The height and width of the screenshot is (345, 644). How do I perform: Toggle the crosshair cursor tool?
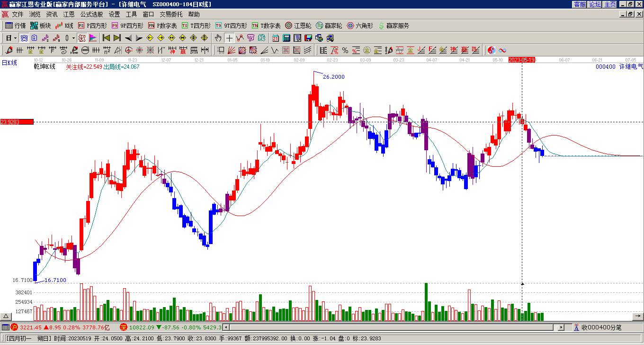click(229, 38)
